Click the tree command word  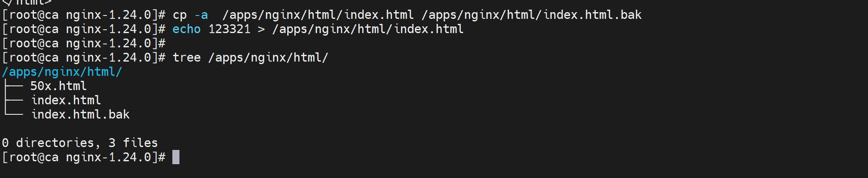click(187, 57)
